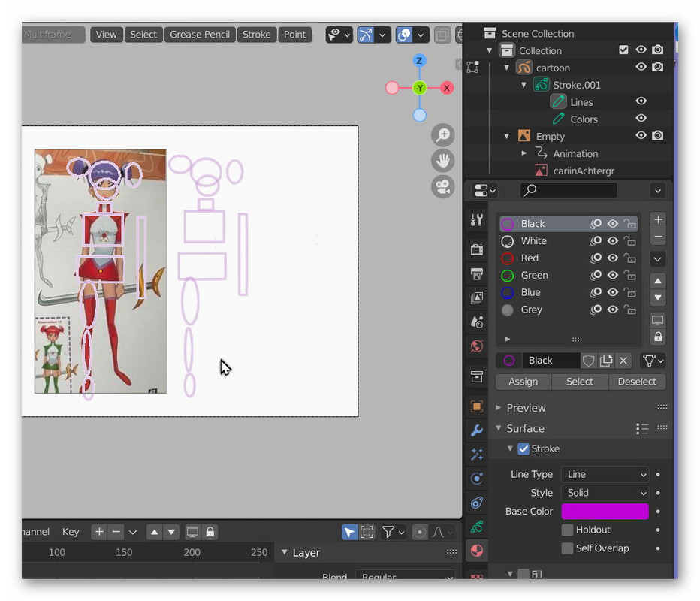
Task: Hide the Red material
Action: (613, 258)
